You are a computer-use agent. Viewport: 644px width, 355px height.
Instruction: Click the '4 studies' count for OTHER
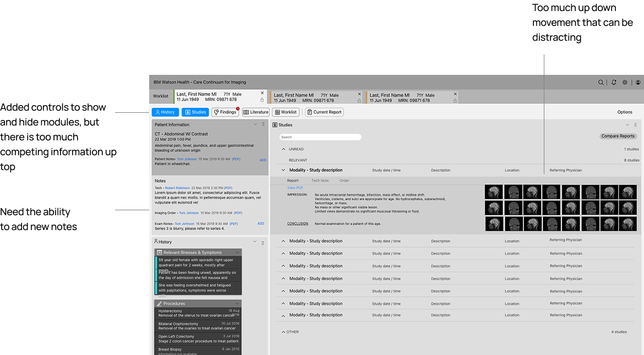coord(619,332)
